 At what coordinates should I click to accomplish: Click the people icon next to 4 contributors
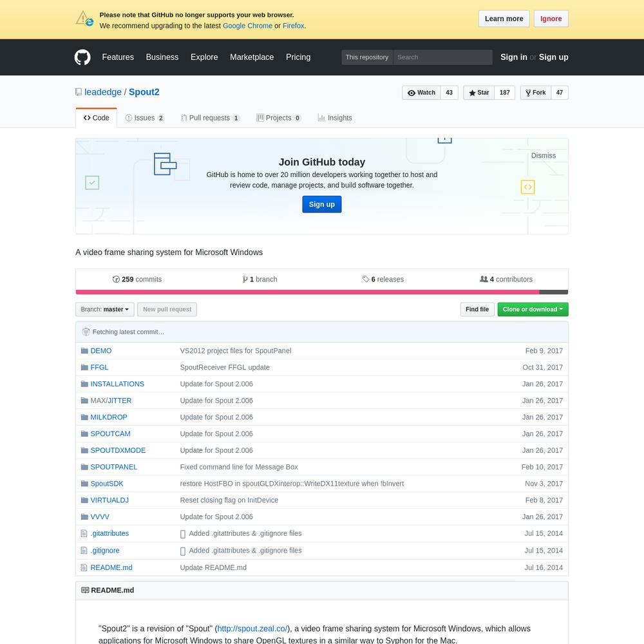coord(484,279)
